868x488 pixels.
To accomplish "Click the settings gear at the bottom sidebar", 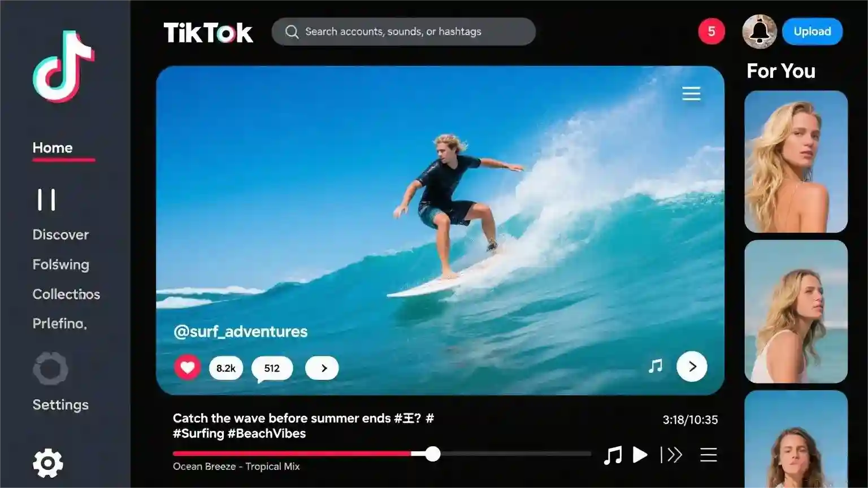I will click(48, 462).
